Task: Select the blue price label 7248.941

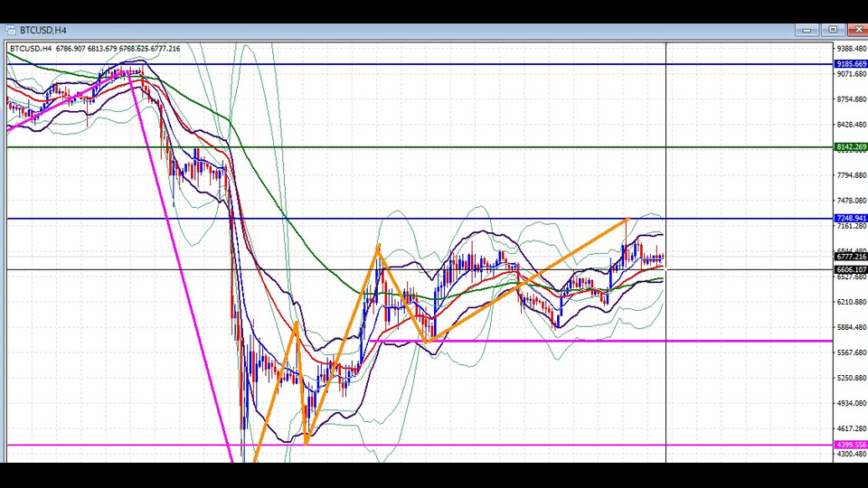Action: click(x=851, y=219)
